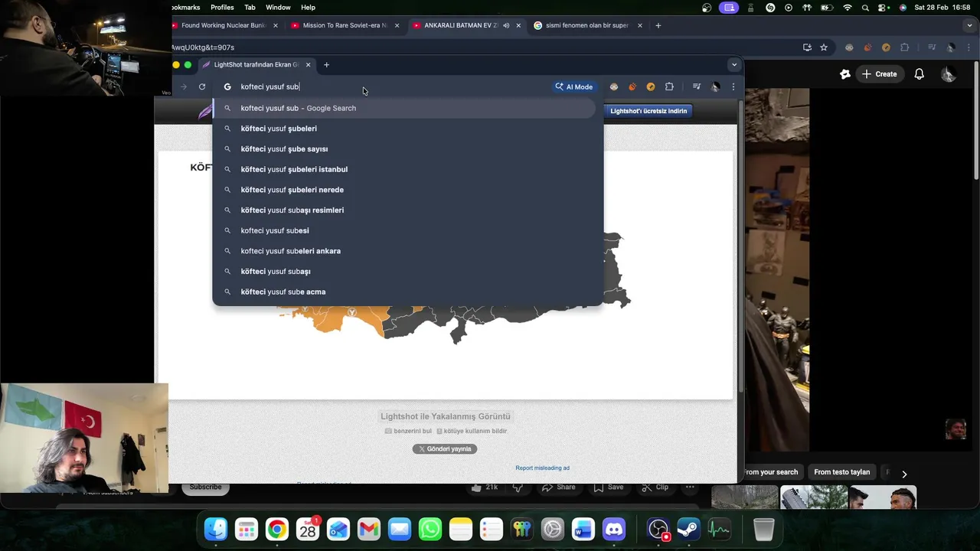
Task: Open the YouTube account avatar
Action: [x=948, y=74]
